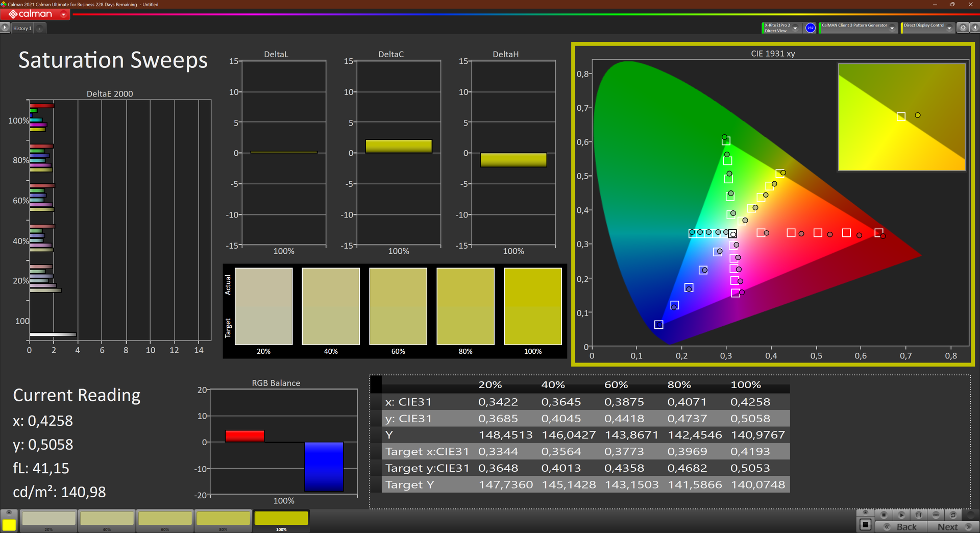Click the play arrow beside History 1
This screenshot has height=533, width=980.
click(5, 28)
